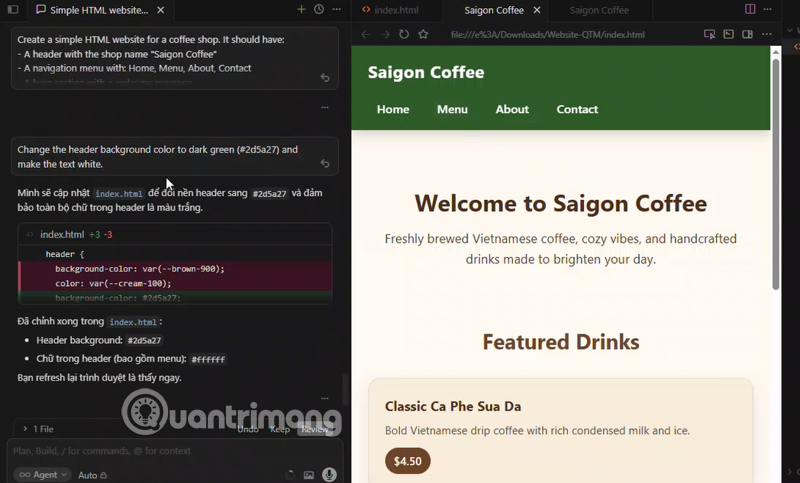
Task: Open the browser toolbar ellipsis menu
Action: (766, 34)
